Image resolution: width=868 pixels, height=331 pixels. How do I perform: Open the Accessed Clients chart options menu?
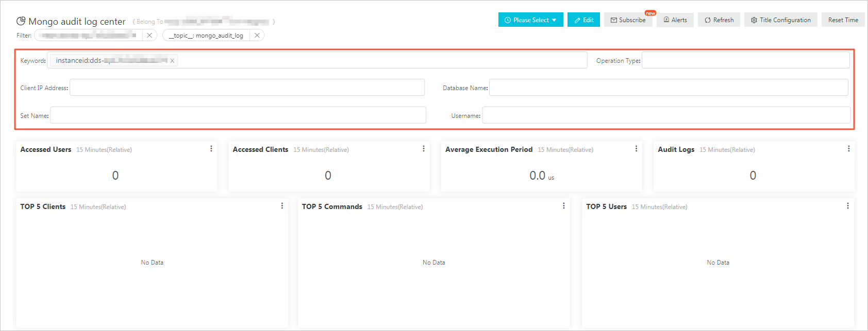coord(424,149)
